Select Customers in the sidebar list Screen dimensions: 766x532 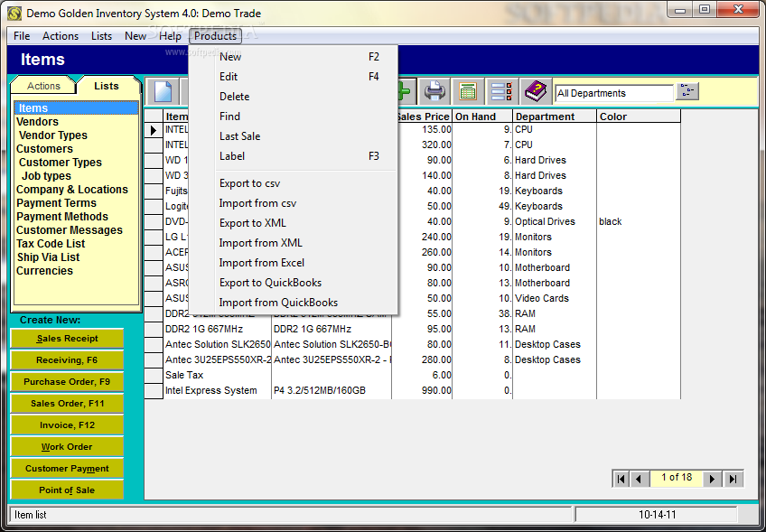44,149
